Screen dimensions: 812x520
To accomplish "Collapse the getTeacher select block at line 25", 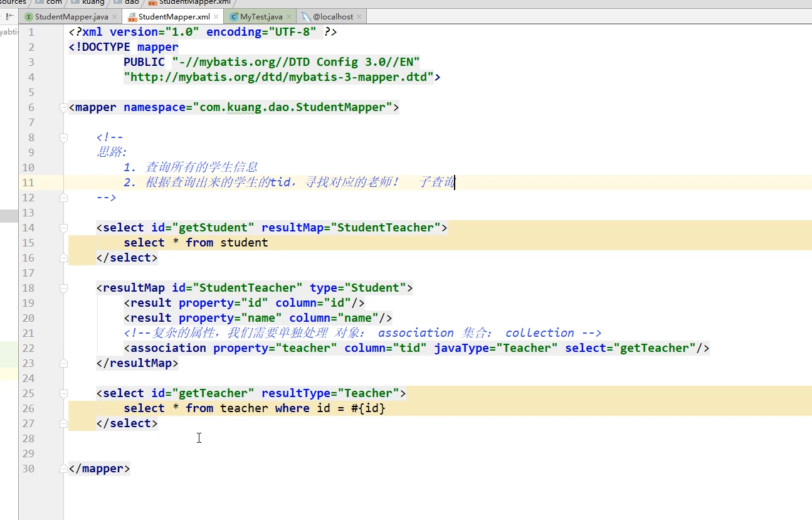I will tap(63, 393).
